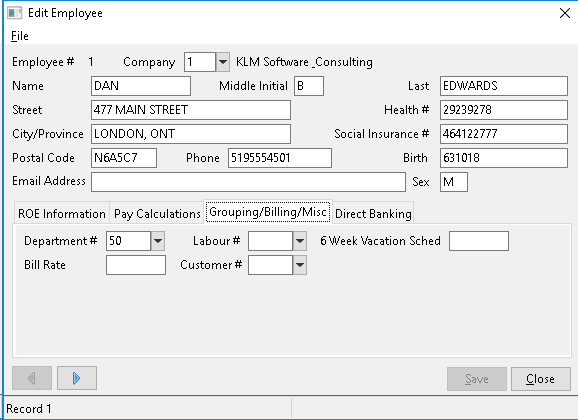Click the Social Insurance # field
Viewport: 578px width, 420px height.
pos(504,134)
